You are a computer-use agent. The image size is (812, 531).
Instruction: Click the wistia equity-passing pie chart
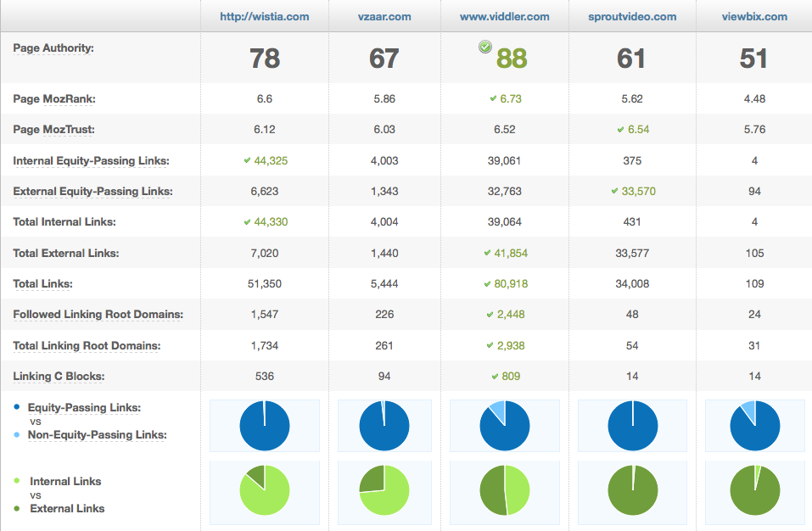[265, 426]
